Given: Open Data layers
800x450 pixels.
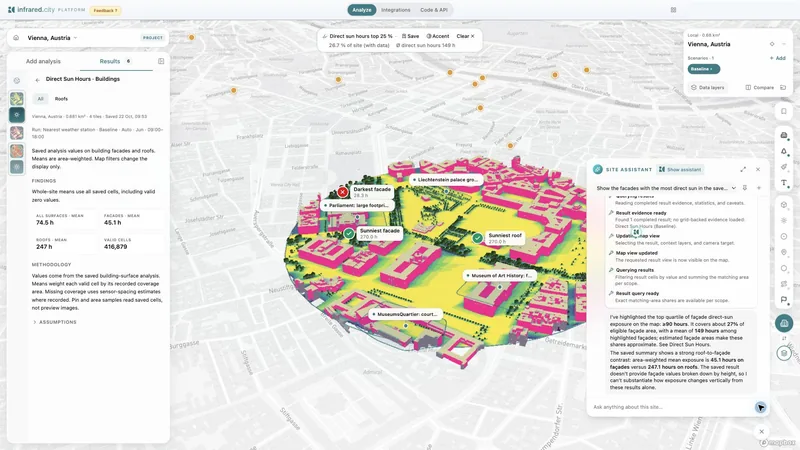Looking at the screenshot, I should 707,88.
